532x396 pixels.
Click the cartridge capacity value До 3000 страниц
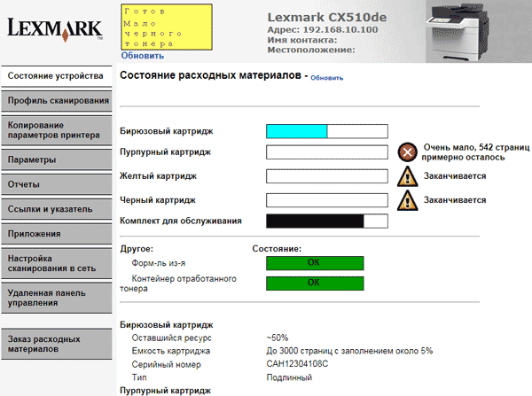pos(349,351)
